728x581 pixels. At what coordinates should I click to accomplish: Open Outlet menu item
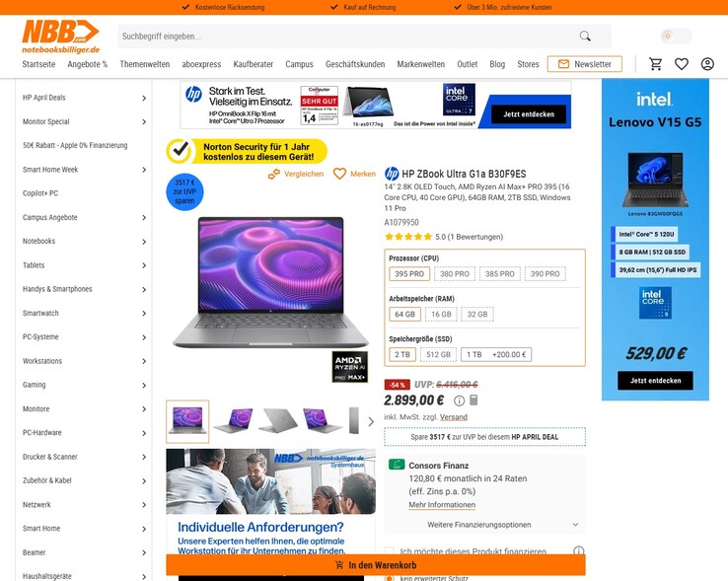467,64
